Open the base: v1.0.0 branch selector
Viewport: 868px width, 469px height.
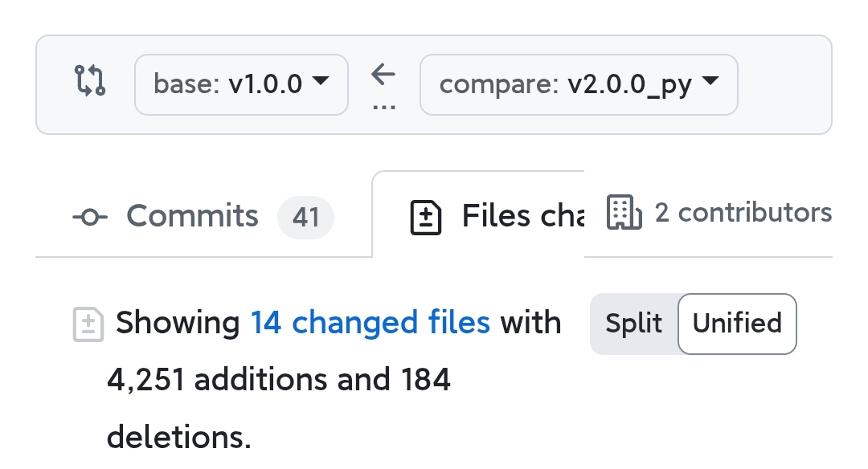point(241,84)
